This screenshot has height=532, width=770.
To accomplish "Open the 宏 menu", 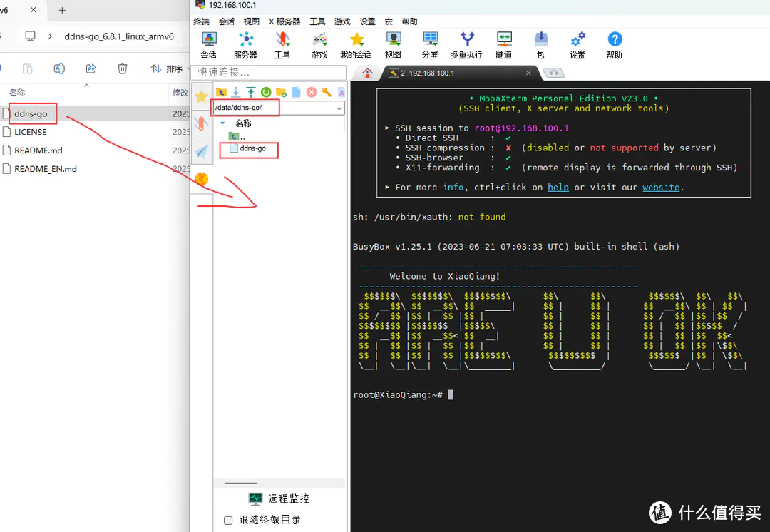I will 389,21.
